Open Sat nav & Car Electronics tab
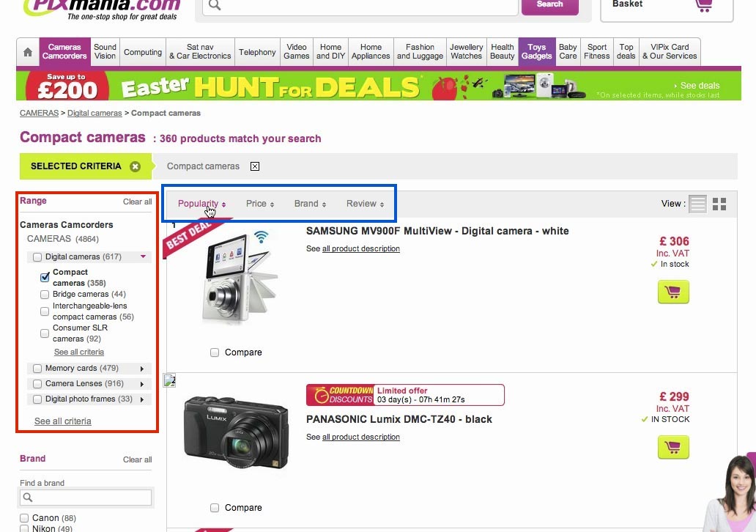The image size is (756, 532). [200, 51]
